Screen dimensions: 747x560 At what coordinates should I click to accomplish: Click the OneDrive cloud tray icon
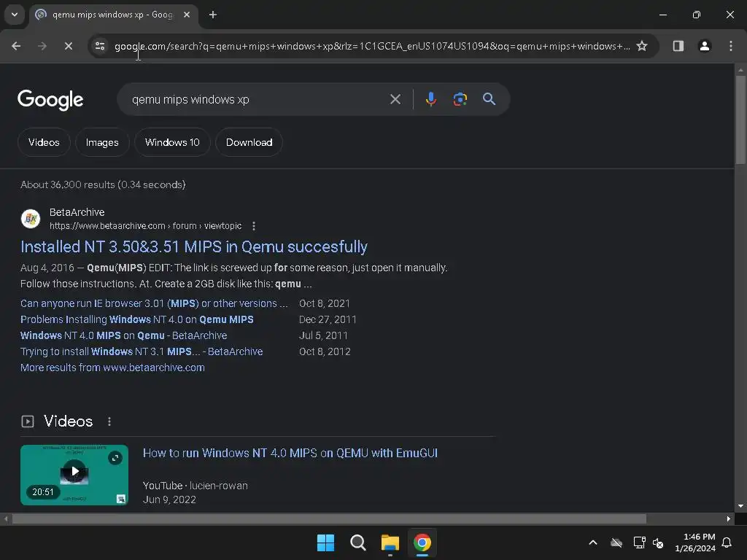click(x=616, y=542)
